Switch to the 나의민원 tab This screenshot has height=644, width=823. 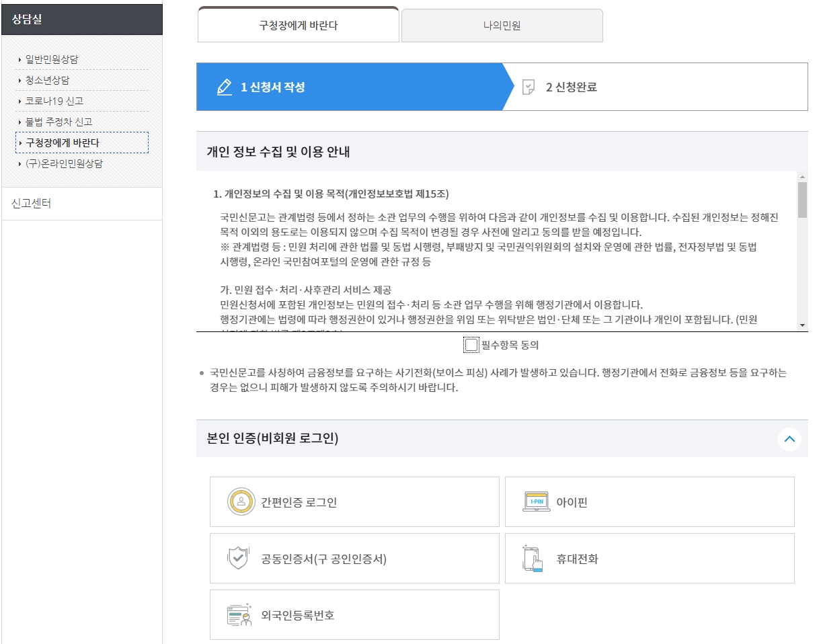[502, 25]
